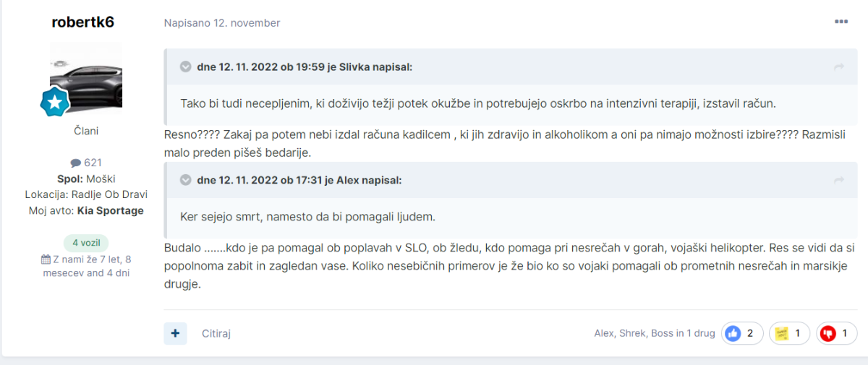Click the Napisano 12. november timestamp

[x=222, y=23]
